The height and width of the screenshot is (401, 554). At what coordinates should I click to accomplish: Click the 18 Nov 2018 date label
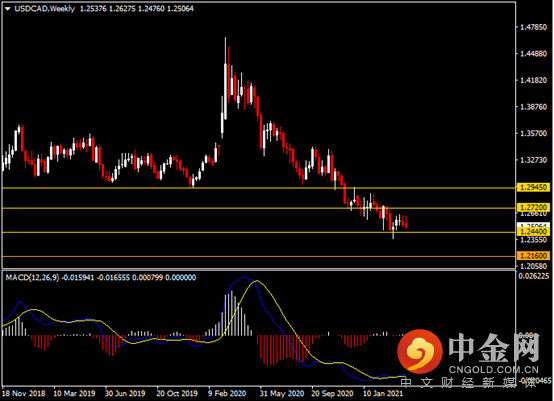[x=24, y=394]
